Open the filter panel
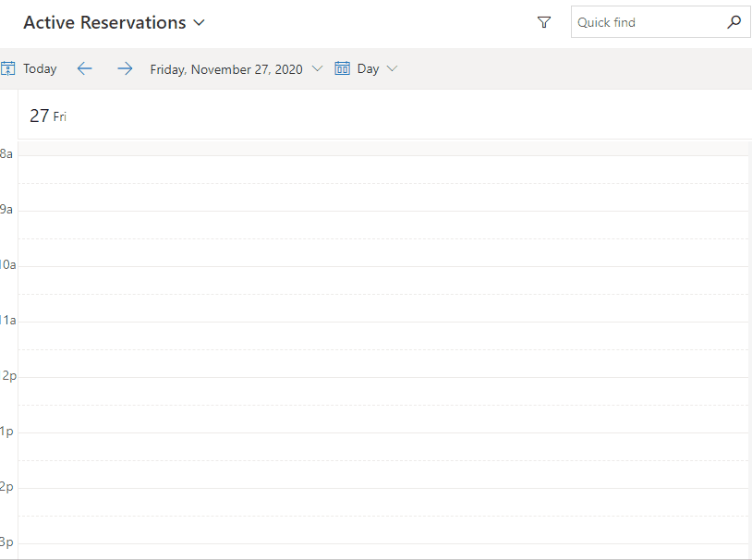Screen dimensions: 752x560 click(544, 22)
